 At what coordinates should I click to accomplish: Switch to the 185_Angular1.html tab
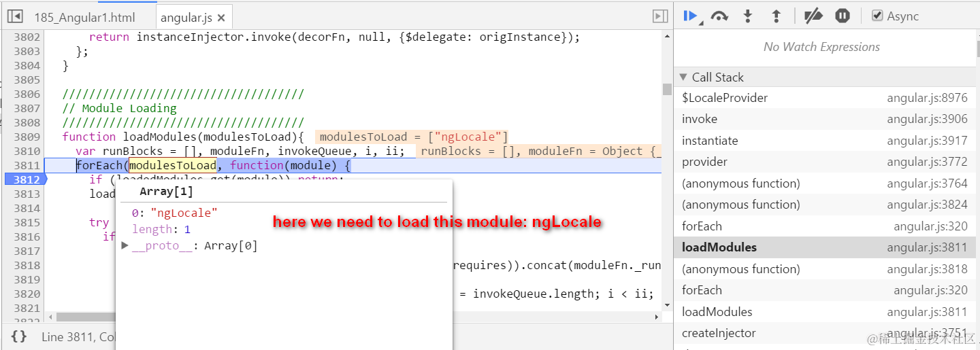[84, 18]
